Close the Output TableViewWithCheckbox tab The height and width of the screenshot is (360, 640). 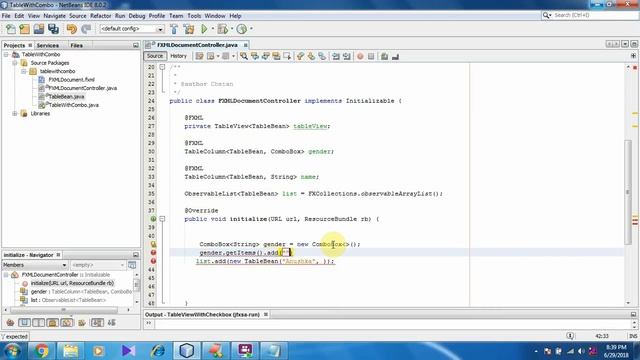(266, 315)
